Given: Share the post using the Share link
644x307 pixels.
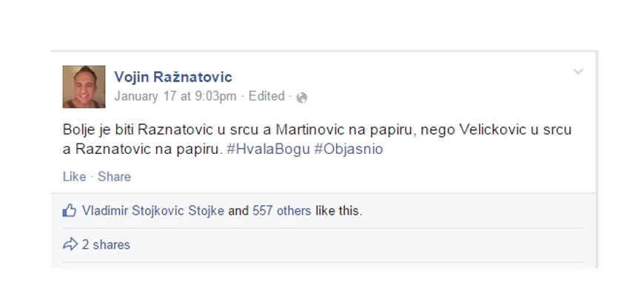Looking at the screenshot, I should 114,177.
